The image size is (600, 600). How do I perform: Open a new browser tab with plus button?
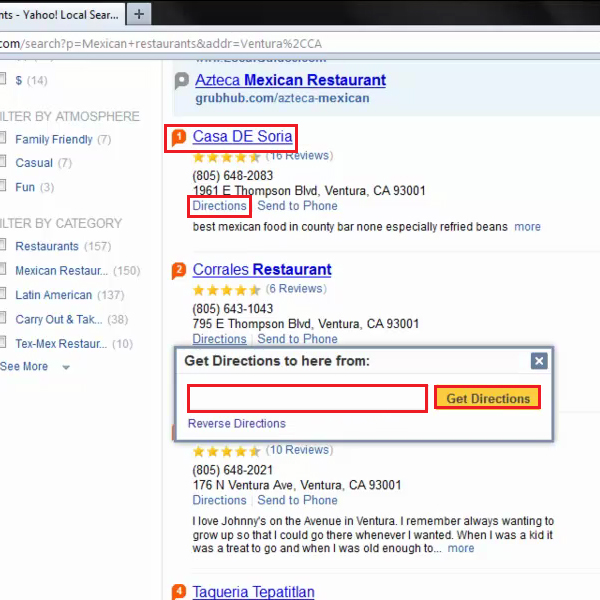point(139,15)
